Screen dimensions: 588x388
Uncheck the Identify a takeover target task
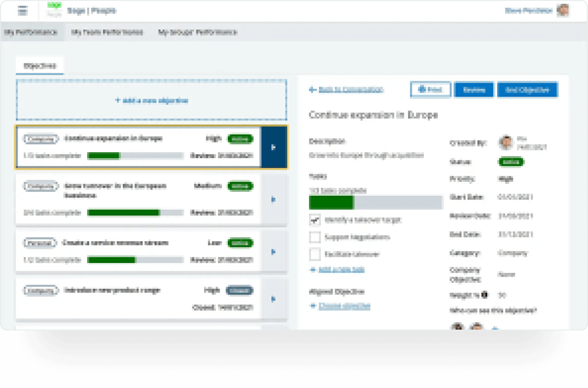(x=315, y=220)
